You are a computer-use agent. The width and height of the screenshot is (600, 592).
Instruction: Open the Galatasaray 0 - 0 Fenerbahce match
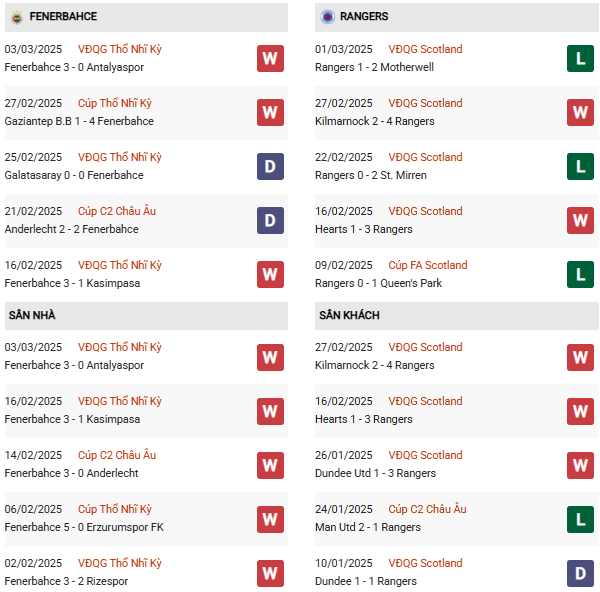point(74,175)
